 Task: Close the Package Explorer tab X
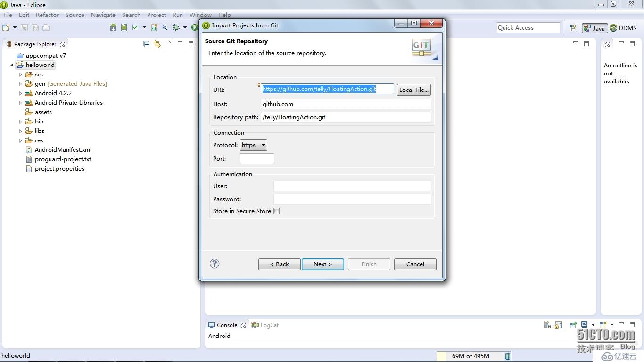coord(62,44)
